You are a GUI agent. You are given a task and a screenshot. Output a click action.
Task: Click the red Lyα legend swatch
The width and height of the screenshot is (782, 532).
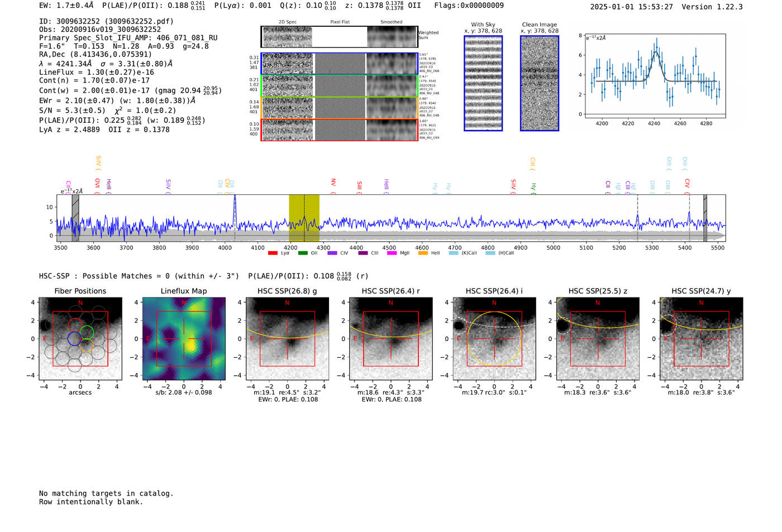273,253
